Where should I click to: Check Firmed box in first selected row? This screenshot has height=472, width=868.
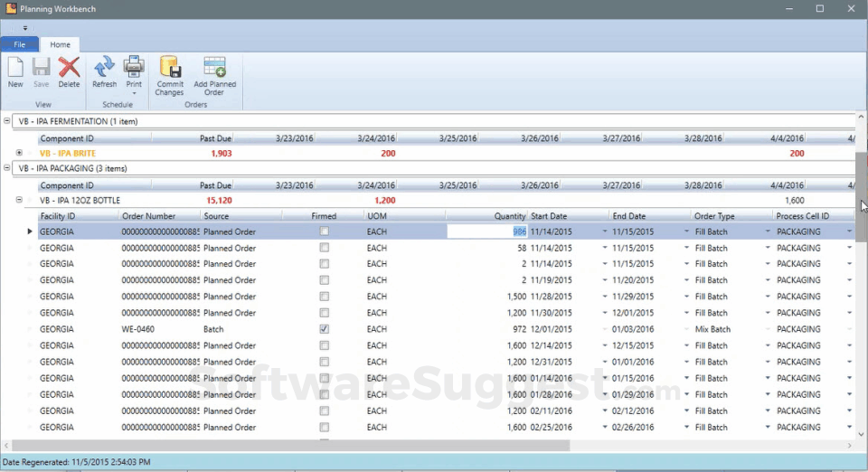(325, 231)
